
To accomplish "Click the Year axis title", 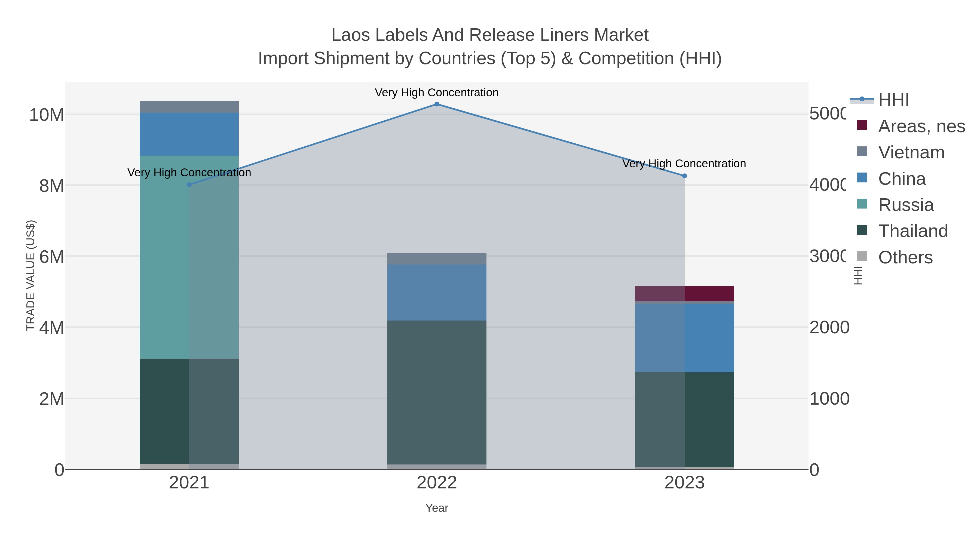I will pos(437,508).
